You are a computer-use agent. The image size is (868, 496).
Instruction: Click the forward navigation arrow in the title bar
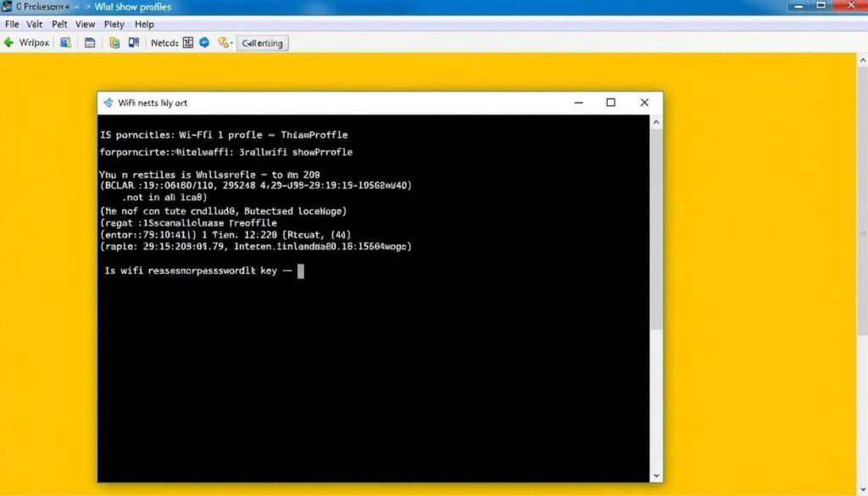tap(89, 6)
